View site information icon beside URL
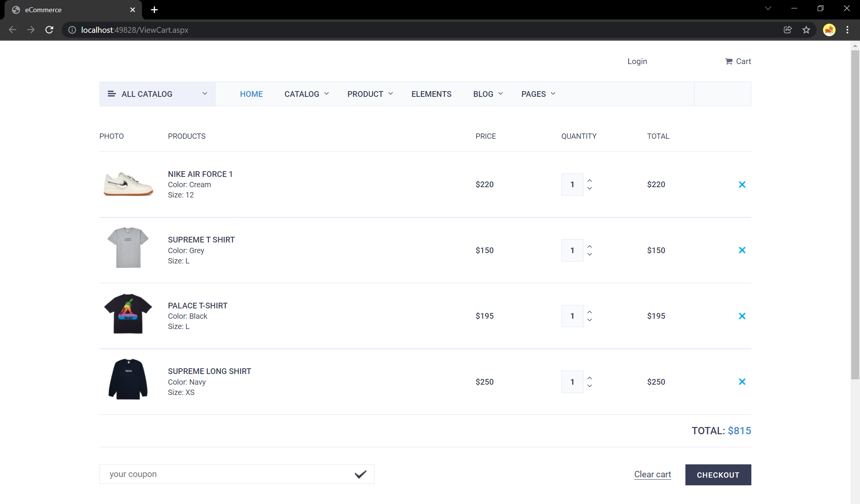Image resolution: width=860 pixels, height=504 pixels. [72, 30]
